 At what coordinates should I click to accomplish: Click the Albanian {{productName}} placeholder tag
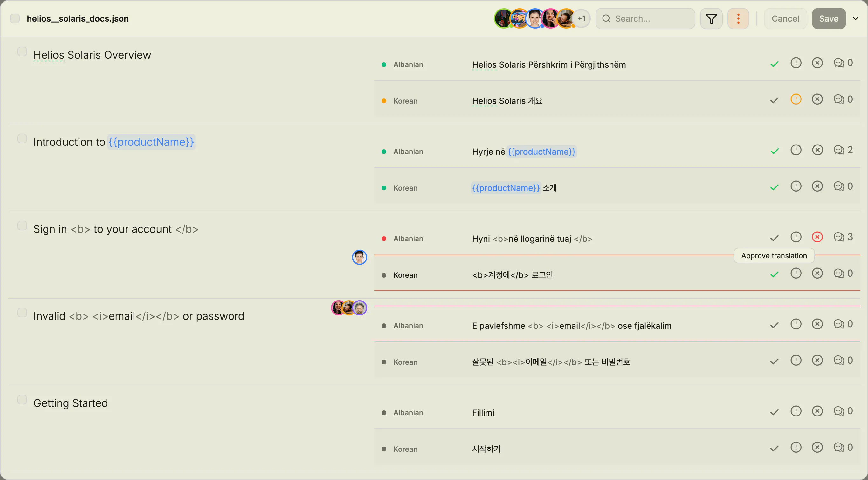tap(541, 152)
